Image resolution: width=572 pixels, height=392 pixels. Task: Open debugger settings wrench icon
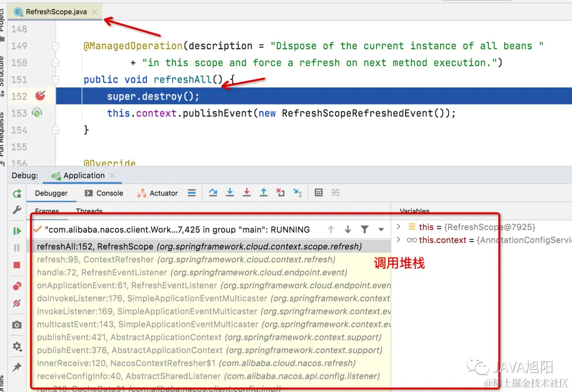pos(17,210)
